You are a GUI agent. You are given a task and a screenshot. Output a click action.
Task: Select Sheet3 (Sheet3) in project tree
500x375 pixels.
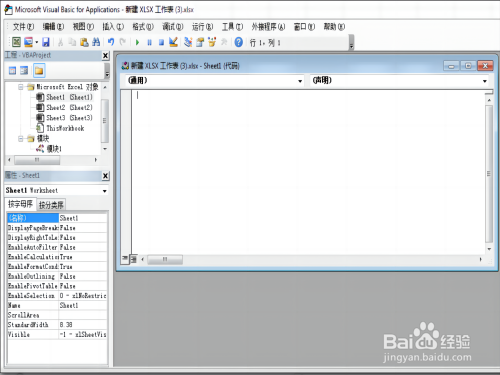(64, 118)
